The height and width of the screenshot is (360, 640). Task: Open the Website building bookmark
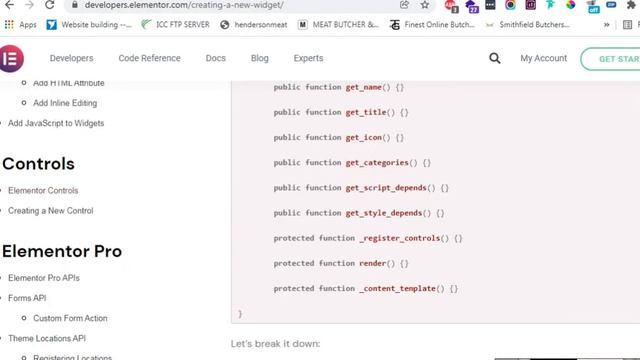click(89, 24)
